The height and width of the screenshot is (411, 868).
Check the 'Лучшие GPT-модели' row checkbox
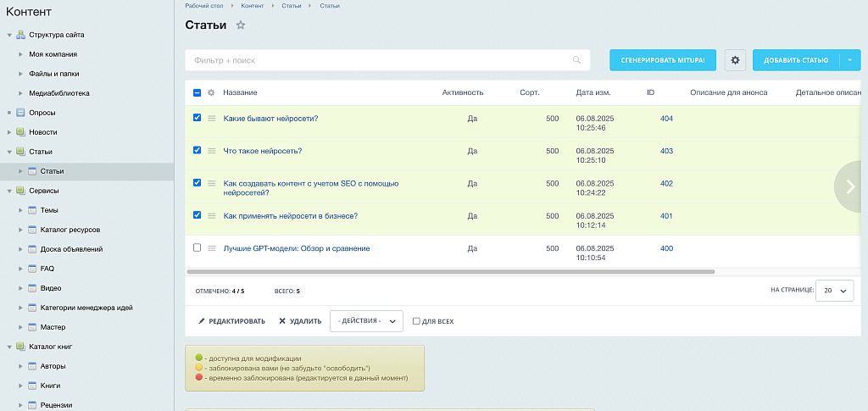tap(198, 247)
